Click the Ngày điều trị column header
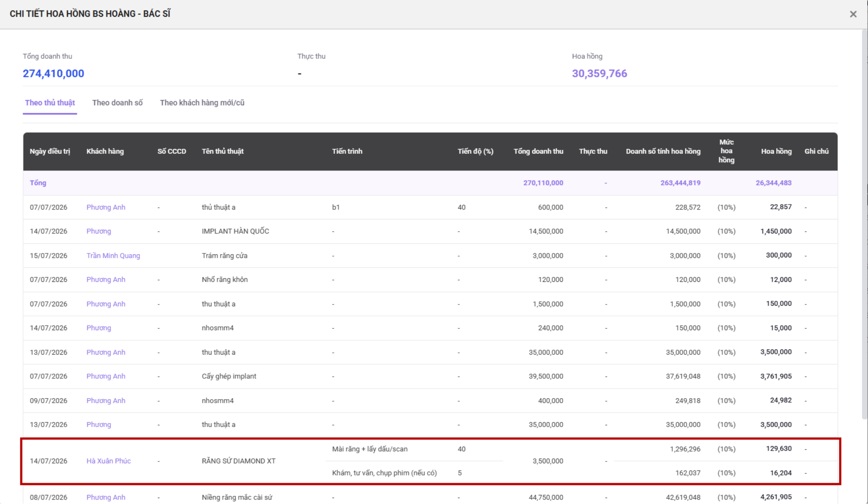Image resolution: width=868 pixels, height=504 pixels. 50,152
